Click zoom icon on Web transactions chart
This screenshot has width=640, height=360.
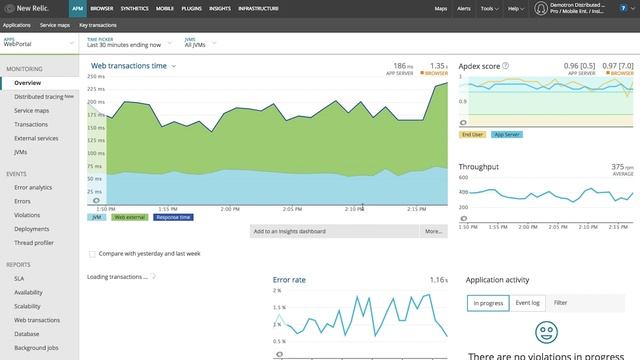tap(96, 200)
